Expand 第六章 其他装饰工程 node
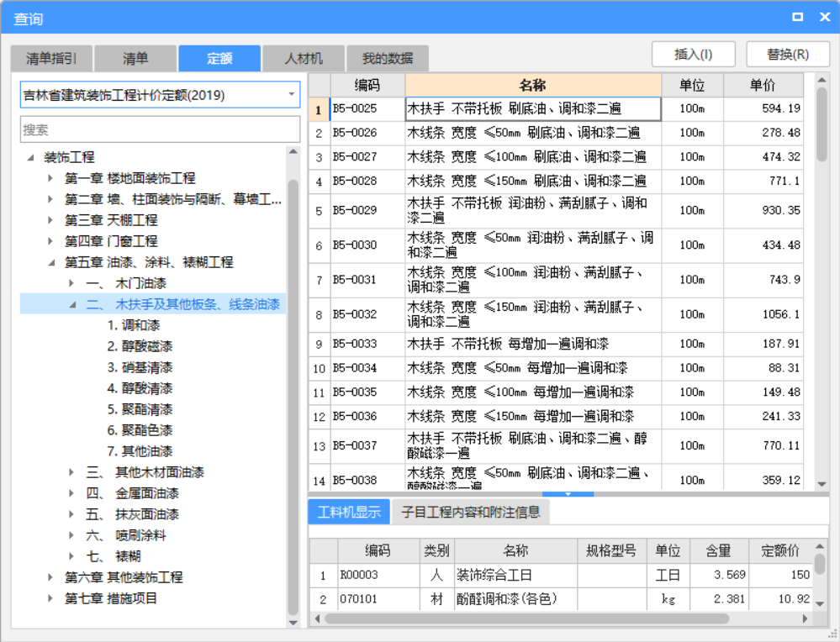Viewport: 840px width, 642px height. (51, 577)
